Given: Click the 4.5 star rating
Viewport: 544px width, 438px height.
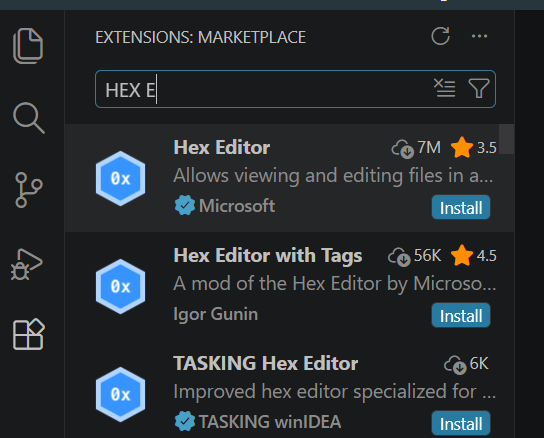Looking at the screenshot, I should pyautogui.click(x=474, y=255).
